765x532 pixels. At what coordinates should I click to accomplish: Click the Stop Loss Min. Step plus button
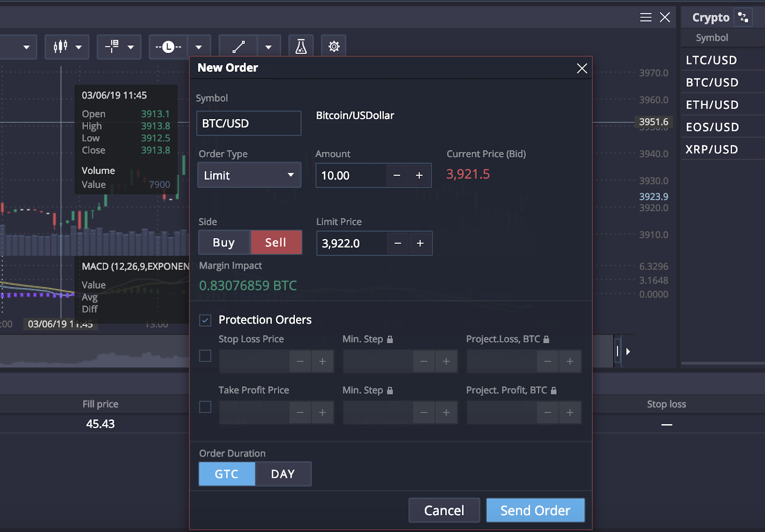[x=446, y=361]
